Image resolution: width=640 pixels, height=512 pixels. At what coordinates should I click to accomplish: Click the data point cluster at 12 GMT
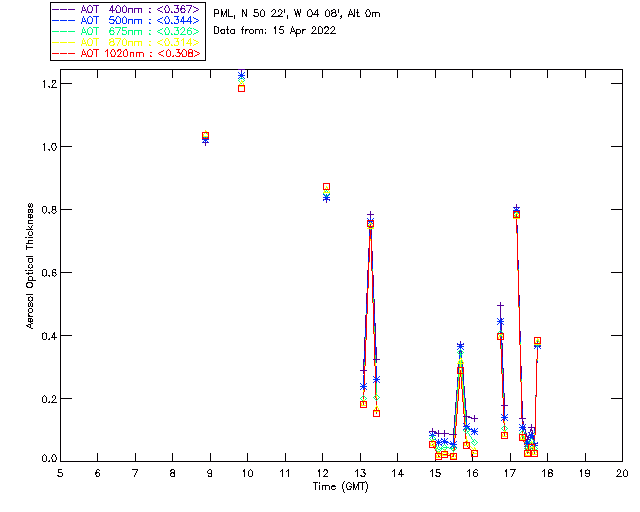326,191
